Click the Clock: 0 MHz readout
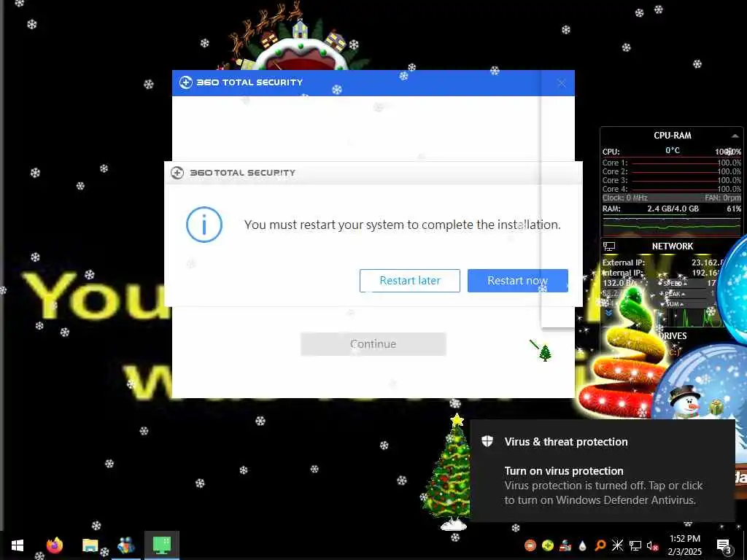Image resolution: width=747 pixels, height=560 pixels. coord(624,198)
